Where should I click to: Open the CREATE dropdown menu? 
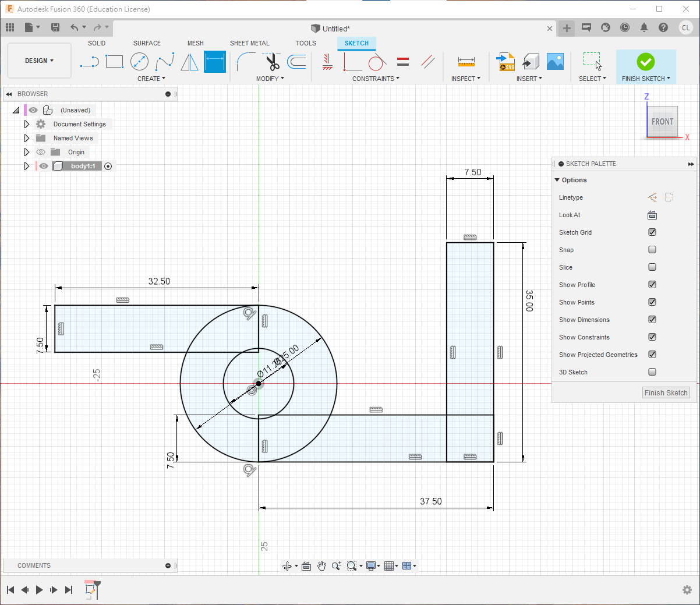coord(151,79)
